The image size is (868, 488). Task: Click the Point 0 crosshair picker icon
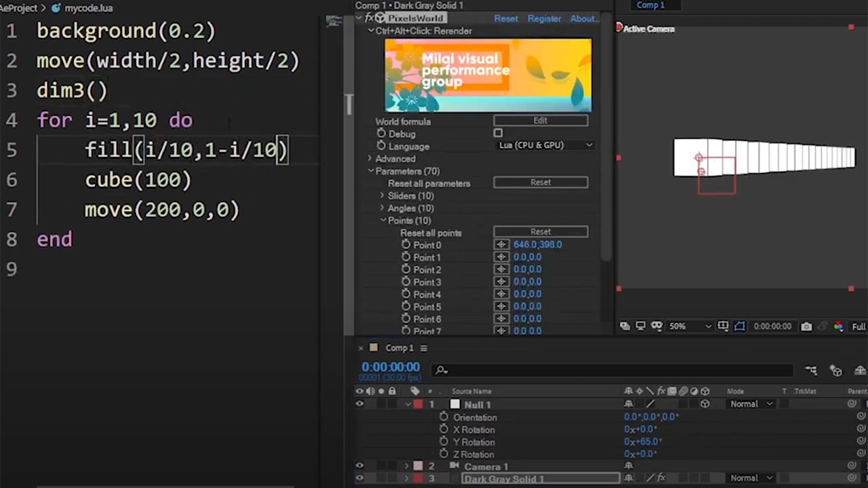point(501,245)
